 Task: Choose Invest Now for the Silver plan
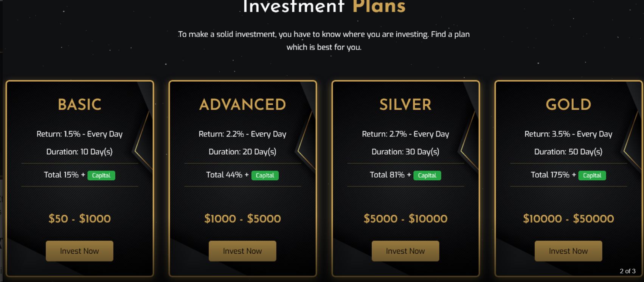coord(405,251)
